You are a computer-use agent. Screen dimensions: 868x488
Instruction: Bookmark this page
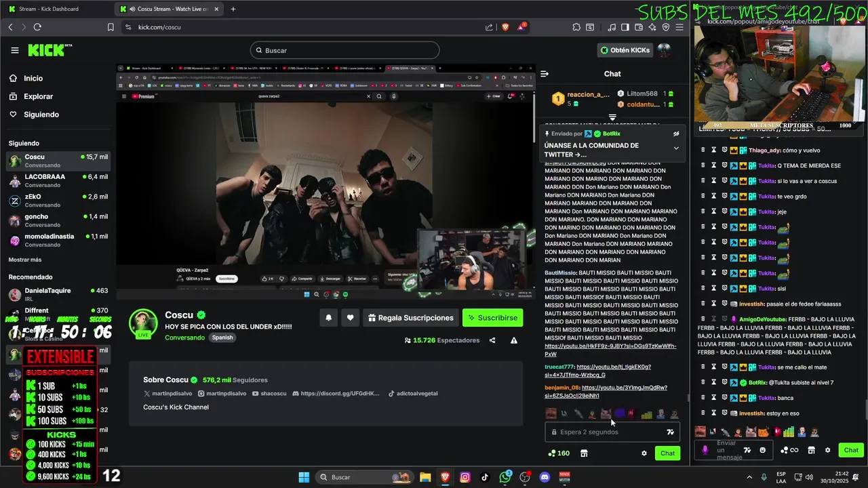(111, 27)
